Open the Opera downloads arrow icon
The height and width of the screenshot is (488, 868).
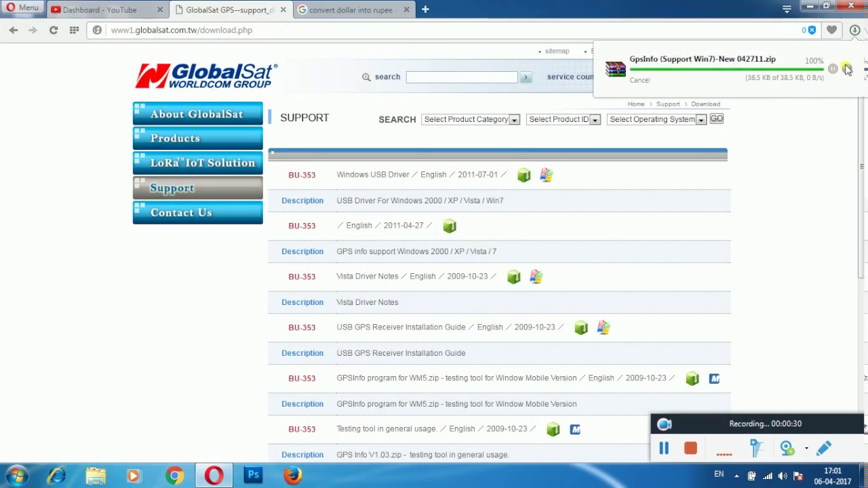point(854,30)
